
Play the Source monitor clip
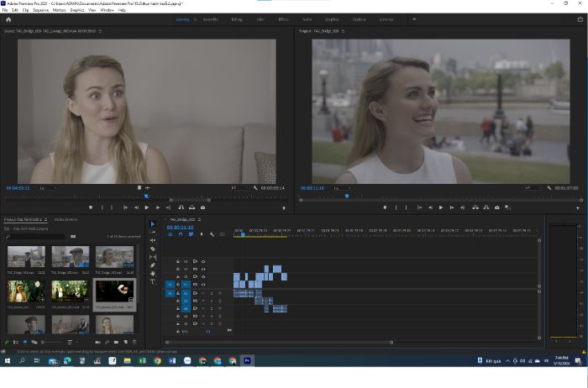click(x=147, y=207)
